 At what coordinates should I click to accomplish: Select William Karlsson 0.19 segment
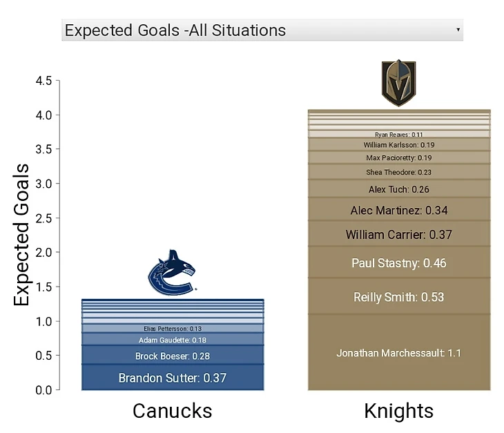(398, 145)
